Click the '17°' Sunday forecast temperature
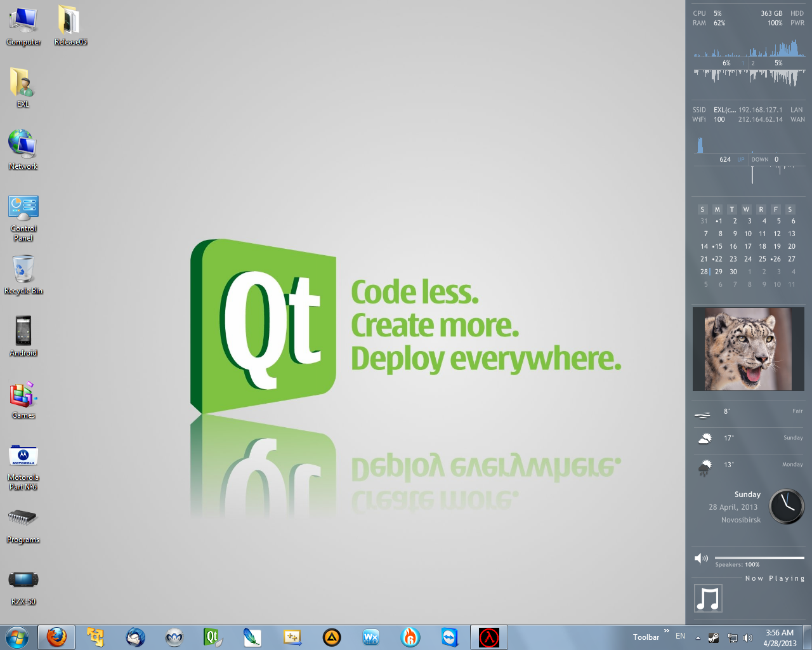The height and width of the screenshot is (650, 812). 729,438
